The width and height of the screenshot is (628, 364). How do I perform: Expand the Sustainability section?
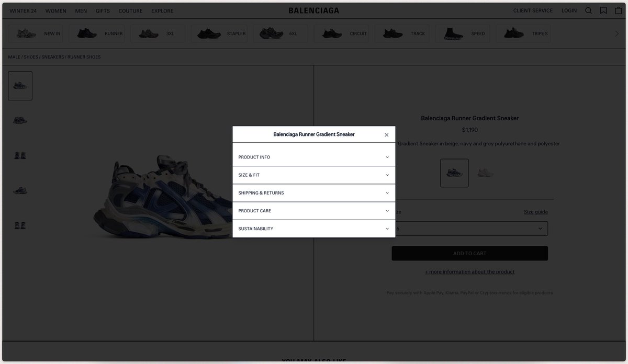(314, 229)
